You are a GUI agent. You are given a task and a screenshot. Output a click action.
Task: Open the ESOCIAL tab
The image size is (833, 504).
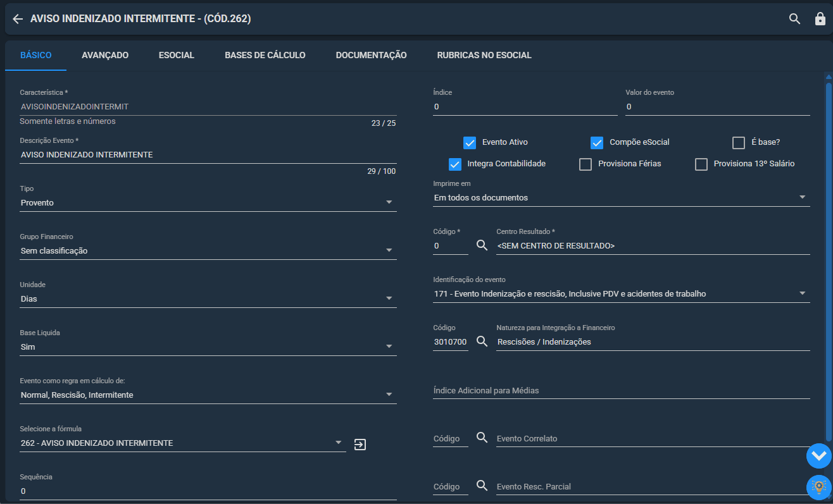[177, 55]
